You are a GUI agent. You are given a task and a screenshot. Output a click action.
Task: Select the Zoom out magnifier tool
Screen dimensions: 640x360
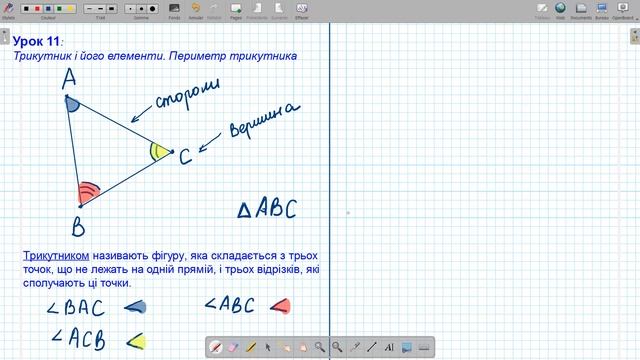click(337, 347)
